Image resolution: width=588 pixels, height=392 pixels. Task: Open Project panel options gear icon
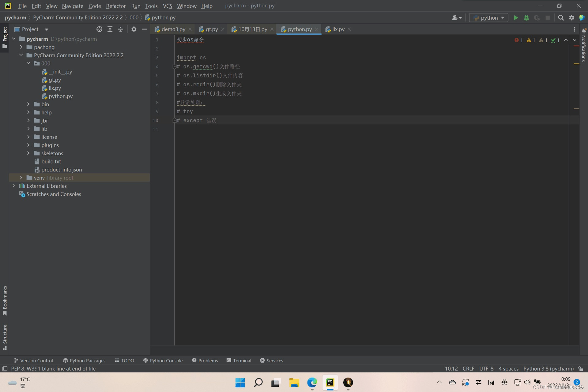point(134,29)
